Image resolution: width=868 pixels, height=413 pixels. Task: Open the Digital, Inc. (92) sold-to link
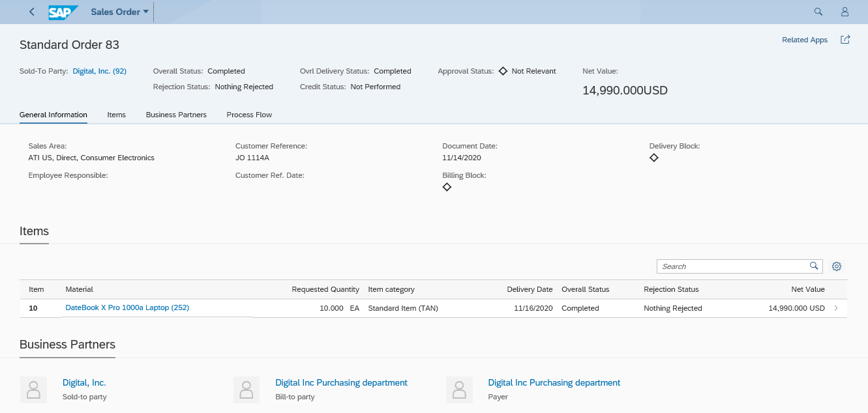99,71
